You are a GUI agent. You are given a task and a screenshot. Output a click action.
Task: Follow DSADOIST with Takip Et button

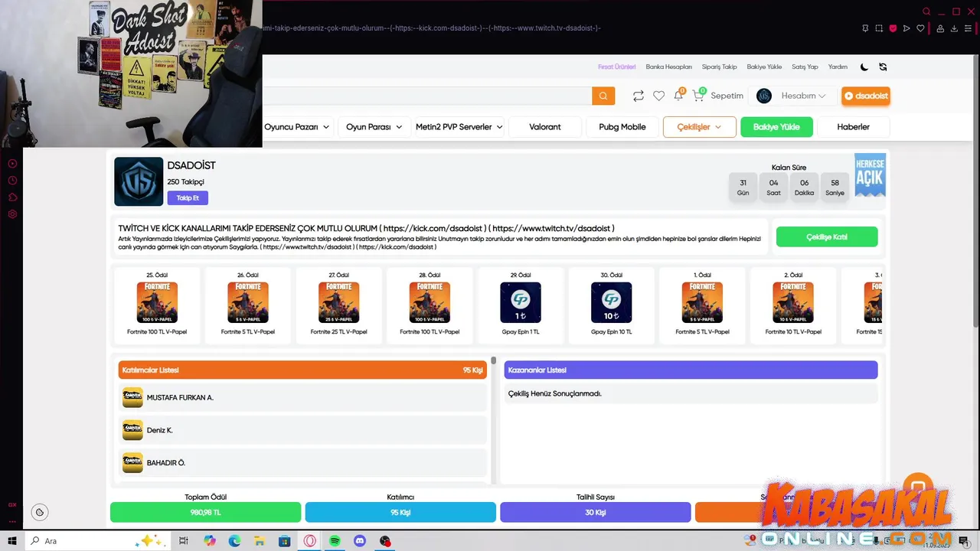click(x=188, y=198)
